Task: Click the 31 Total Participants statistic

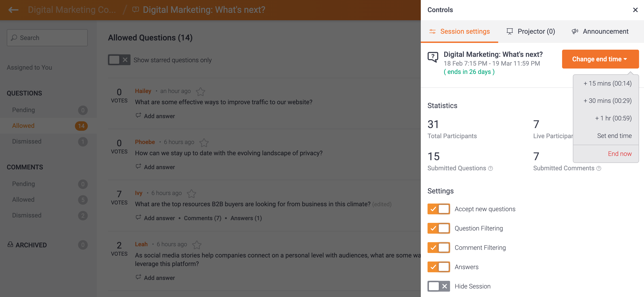Action: coord(452,129)
